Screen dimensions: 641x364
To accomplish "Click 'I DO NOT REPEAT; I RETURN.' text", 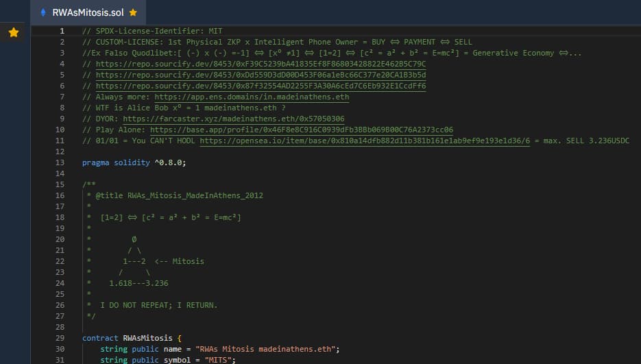I will point(159,306).
